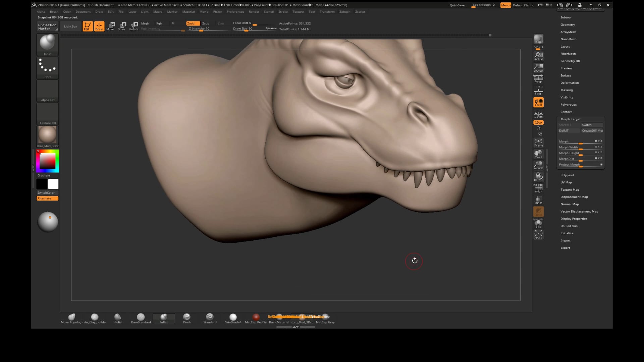Toggle Perspective (Persp) view

click(538, 79)
